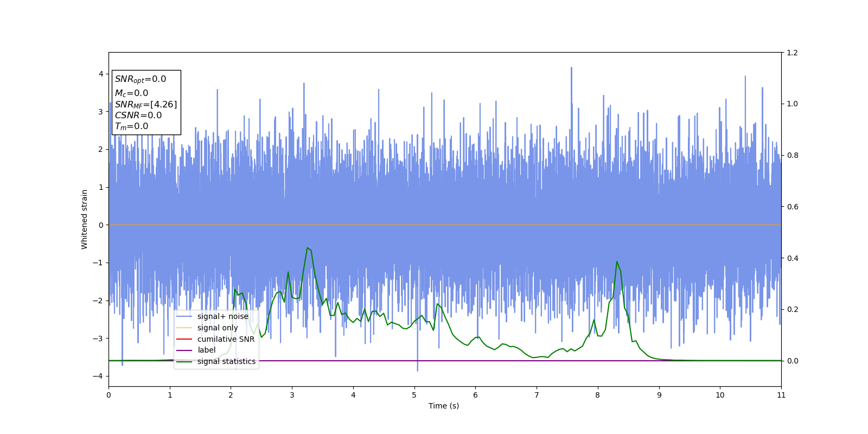
Task: Click the x-axis tick label 0
Action: click(108, 395)
